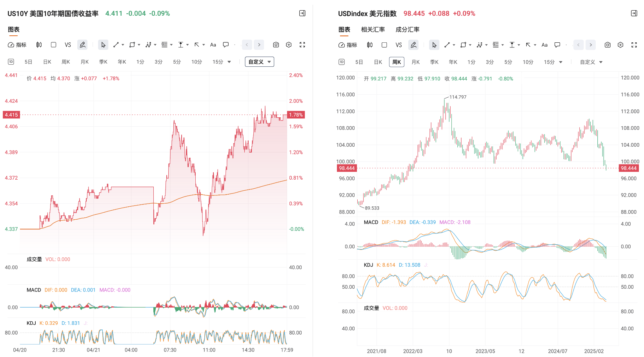Click VS compare button on USDindex chart

(399, 45)
